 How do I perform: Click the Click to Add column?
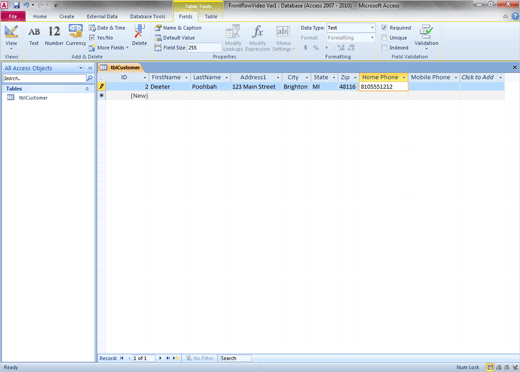(482, 77)
